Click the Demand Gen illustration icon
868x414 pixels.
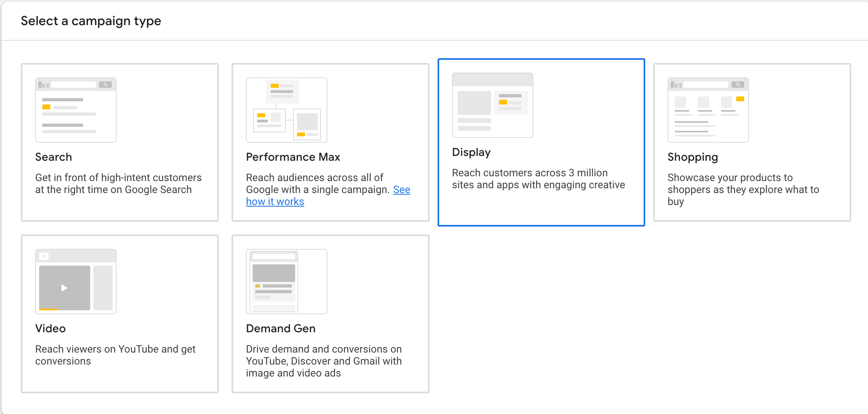click(x=287, y=282)
